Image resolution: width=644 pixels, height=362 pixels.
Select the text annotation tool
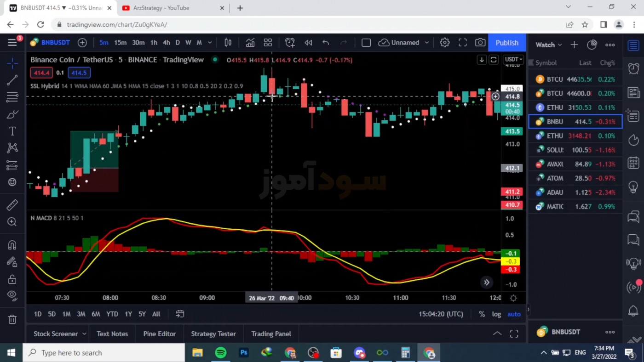[x=12, y=131]
